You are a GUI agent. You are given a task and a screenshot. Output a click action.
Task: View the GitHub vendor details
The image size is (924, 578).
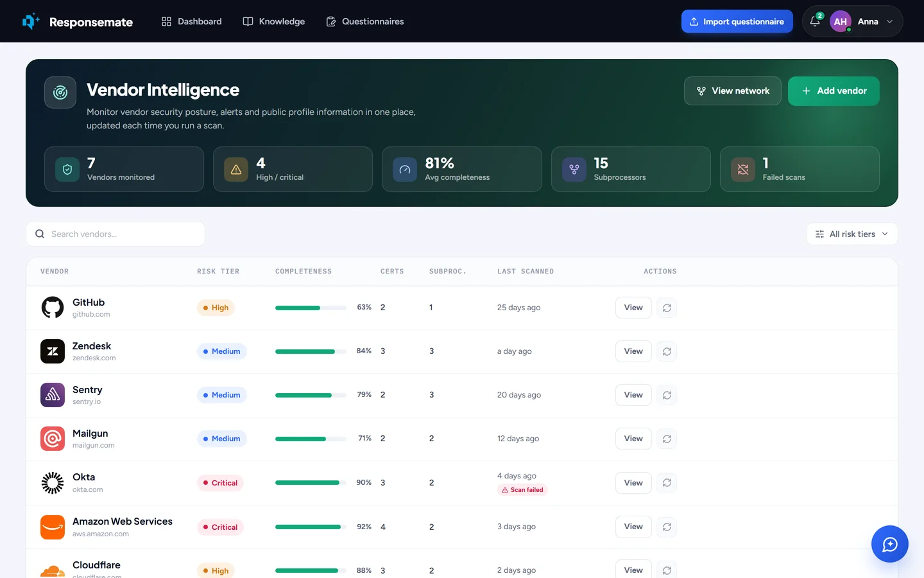tap(633, 308)
